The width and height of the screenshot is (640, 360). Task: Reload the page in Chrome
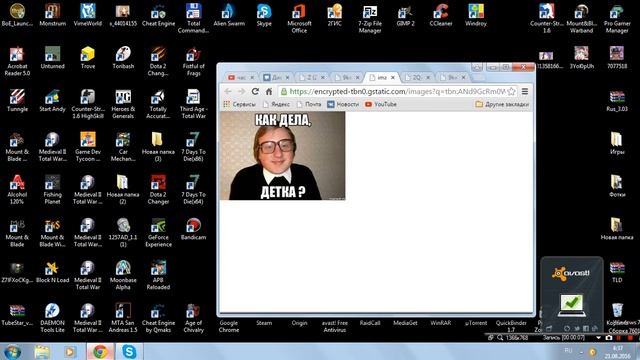[255, 91]
